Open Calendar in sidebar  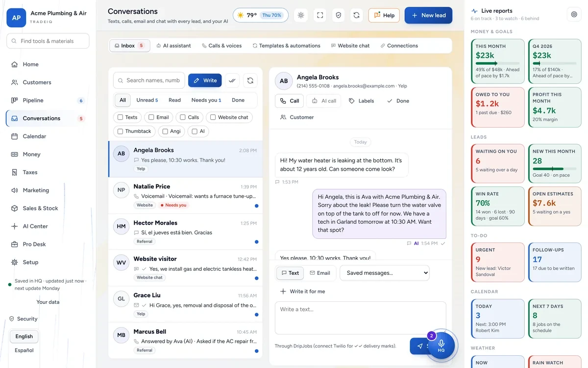[x=48, y=136]
